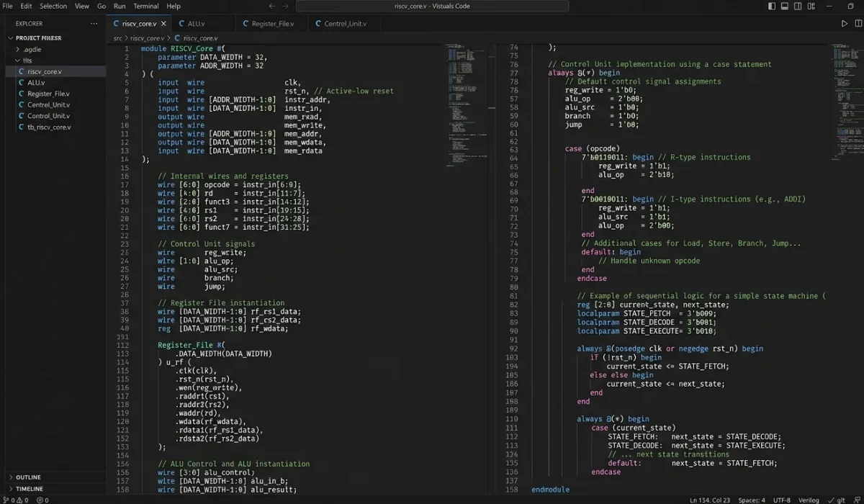Screen dimensions: 864x504
Task: Click the EXPLORER panel title
Action: coord(30,24)
